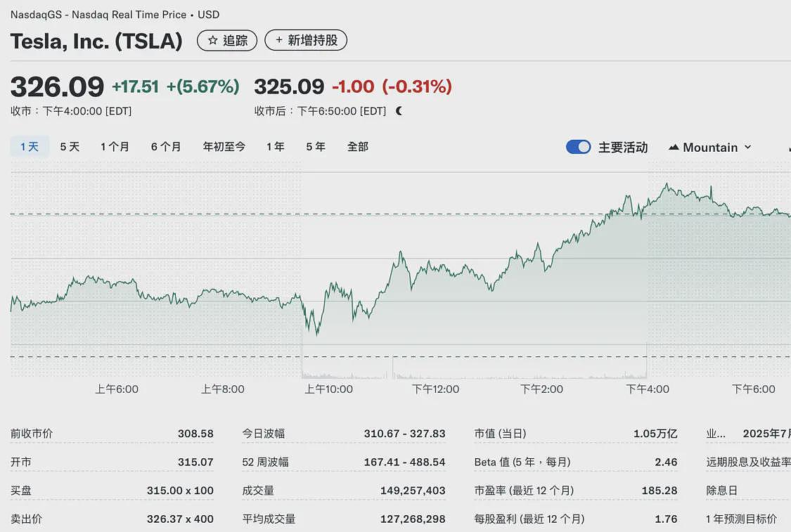Click the +(5.67%) percent change
The width and height of the screenshot is (791, 532).
coord(202,86)
